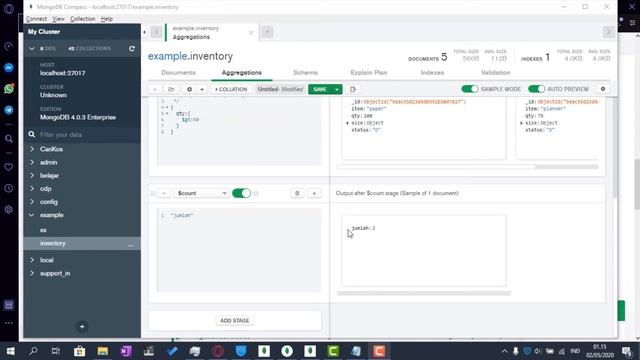Click the ADD STAGE button
640x360 pixels.
pyautogui.click(x=235, y=320)
